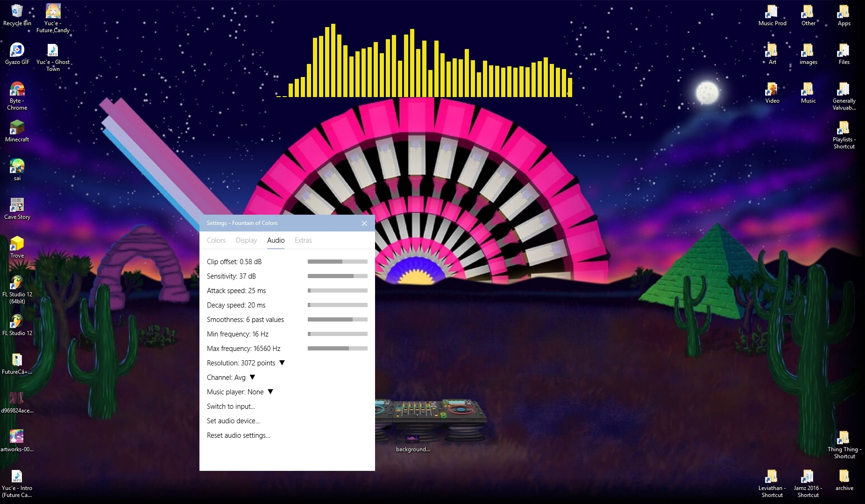Click the Music player: None label
The width and height of the screenshot is (865, 504).
[x=235, y=392]
